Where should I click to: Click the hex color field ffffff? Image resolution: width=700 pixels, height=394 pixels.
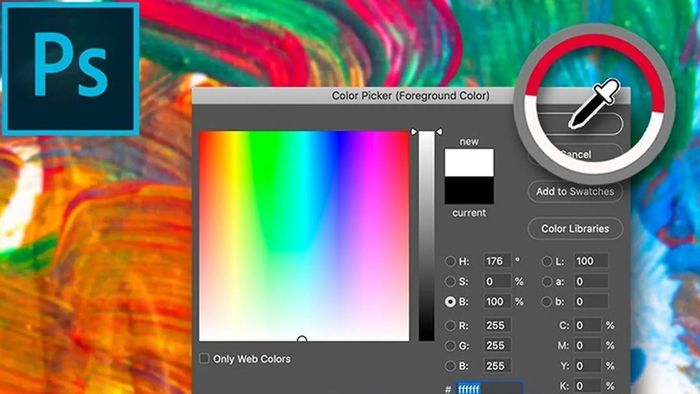[489, 388]
